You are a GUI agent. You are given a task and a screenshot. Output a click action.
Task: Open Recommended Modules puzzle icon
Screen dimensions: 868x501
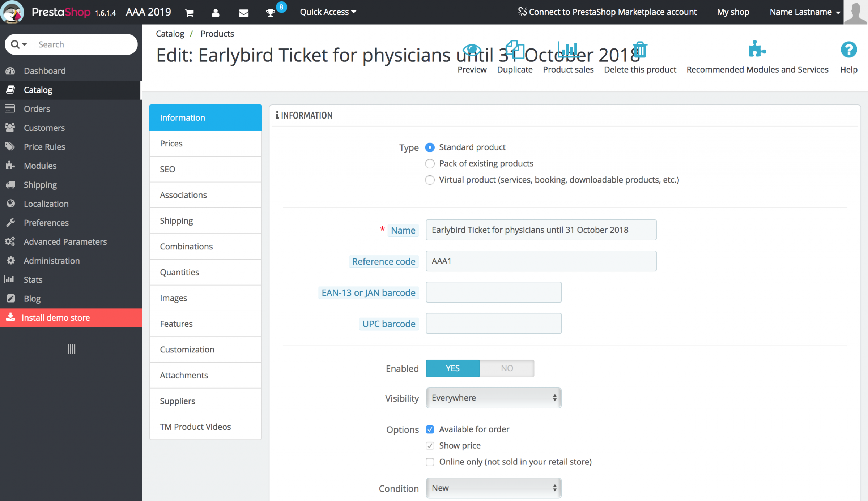[x=757, y=50]
